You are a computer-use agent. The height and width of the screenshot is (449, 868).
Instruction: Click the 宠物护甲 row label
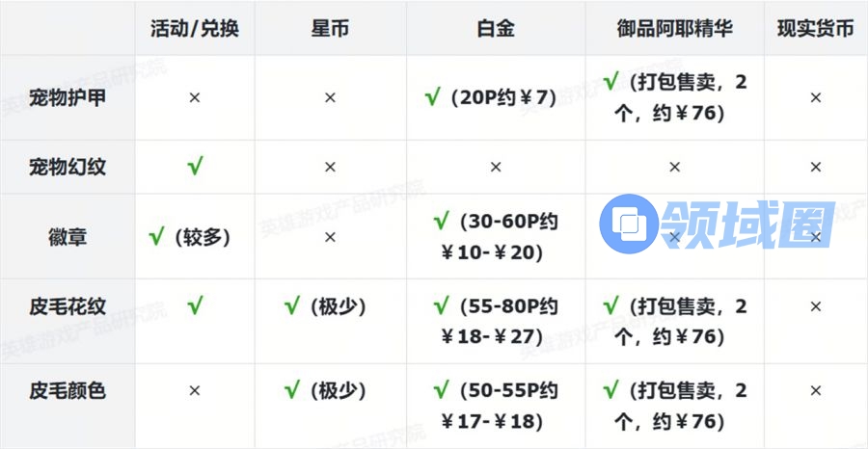coord(68,97)
